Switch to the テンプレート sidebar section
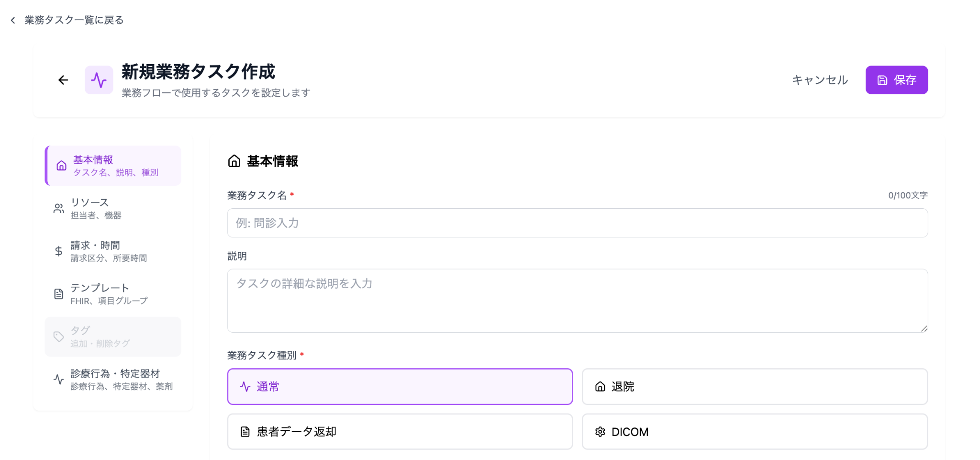 (112, 293)
